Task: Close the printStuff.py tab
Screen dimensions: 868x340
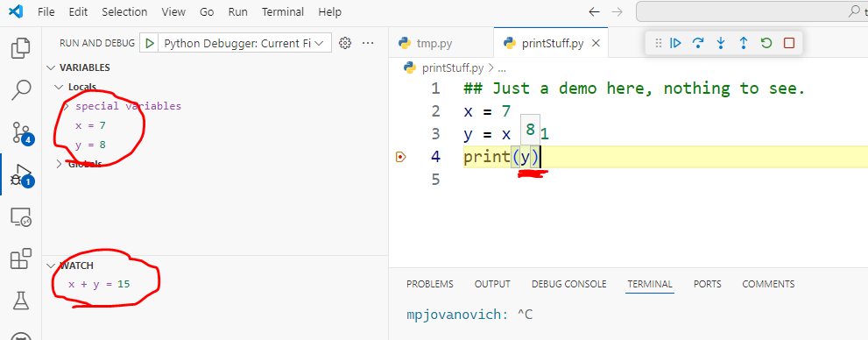Action: click(x=596, y=44)
